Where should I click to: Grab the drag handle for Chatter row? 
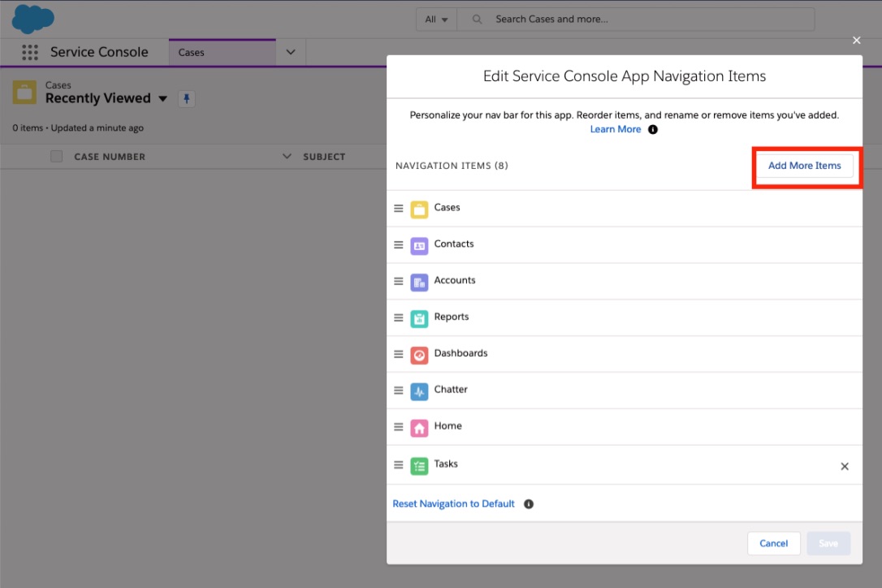click(398, 391)
